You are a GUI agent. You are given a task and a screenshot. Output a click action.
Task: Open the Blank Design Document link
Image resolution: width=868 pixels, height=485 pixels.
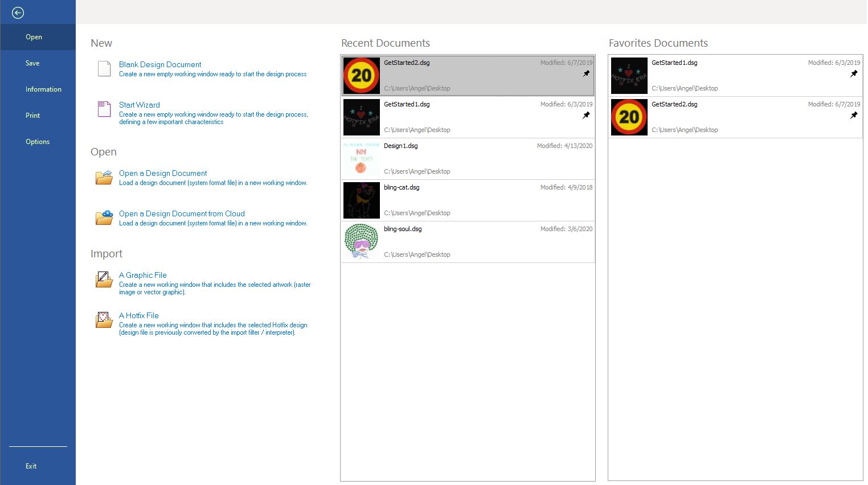point(160,64)
